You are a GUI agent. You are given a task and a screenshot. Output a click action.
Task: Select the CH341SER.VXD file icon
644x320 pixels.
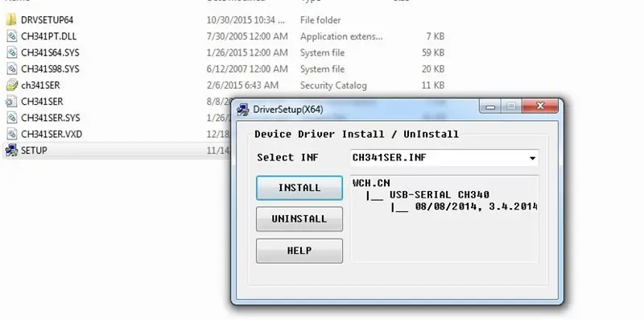(11, 134)
